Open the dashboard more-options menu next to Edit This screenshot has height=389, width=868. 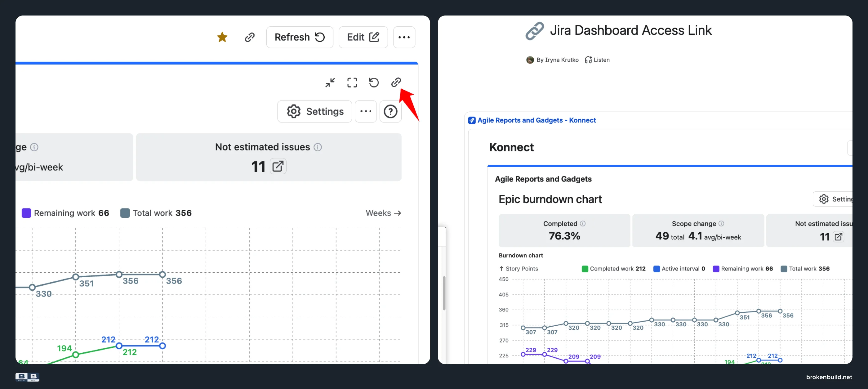click(x=404, y=37)
